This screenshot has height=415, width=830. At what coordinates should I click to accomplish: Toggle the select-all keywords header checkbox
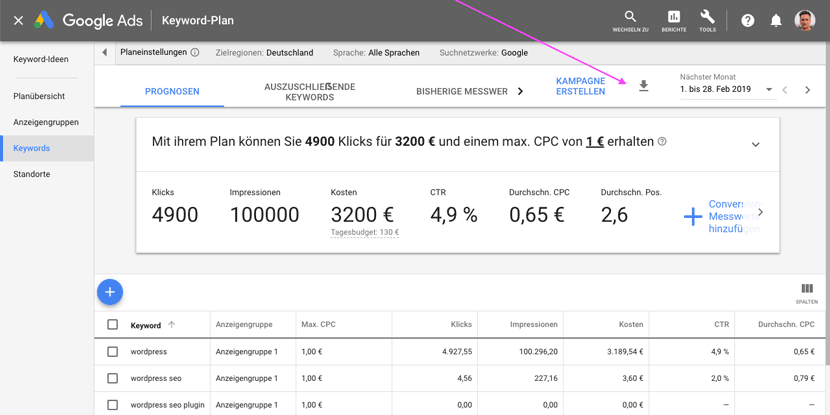click(112, 324)
